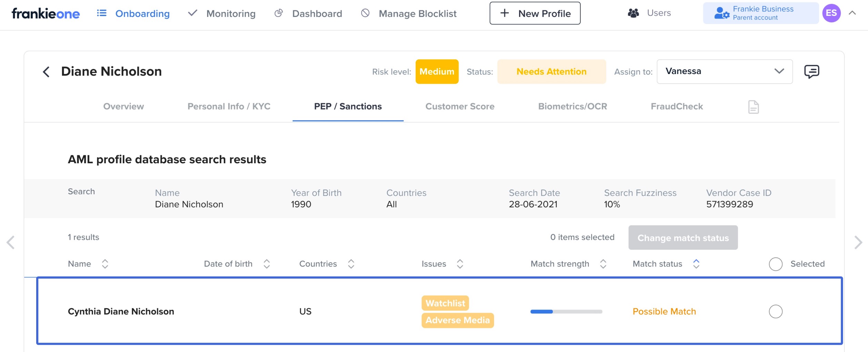Toggle the select-all circle next to Selected
The width and height of the screenshot is (868, 352).
pos(775,264)
